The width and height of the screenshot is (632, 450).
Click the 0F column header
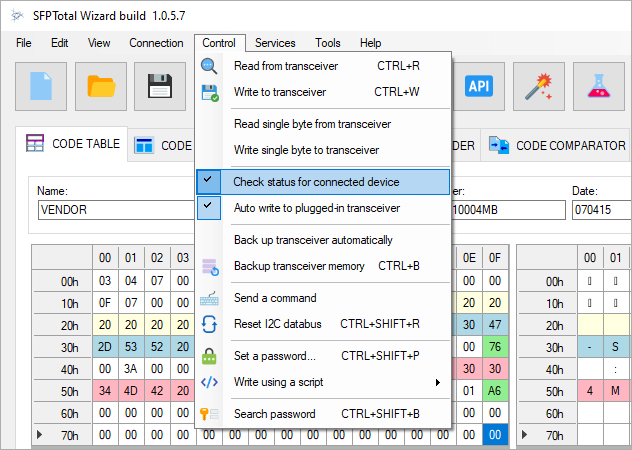coord(495,258)
